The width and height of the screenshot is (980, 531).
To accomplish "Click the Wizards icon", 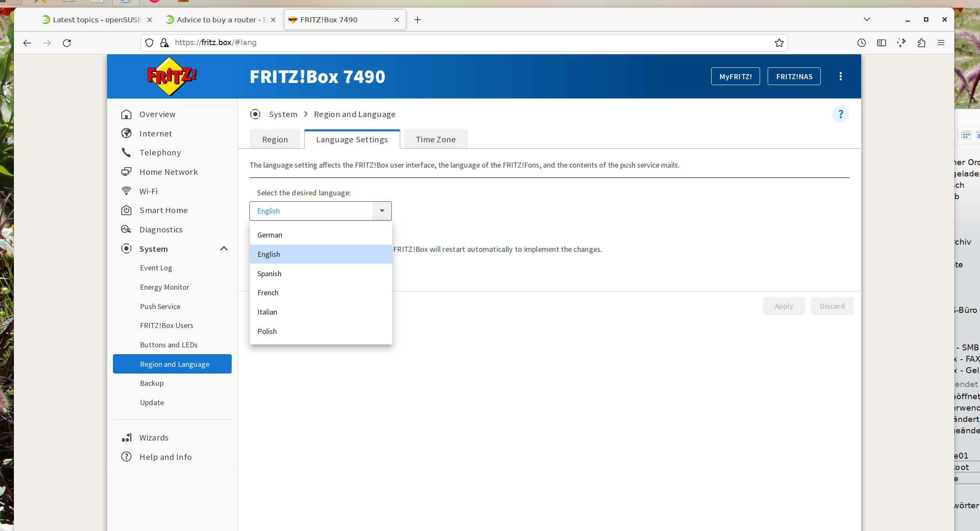I will click(126, 438).
